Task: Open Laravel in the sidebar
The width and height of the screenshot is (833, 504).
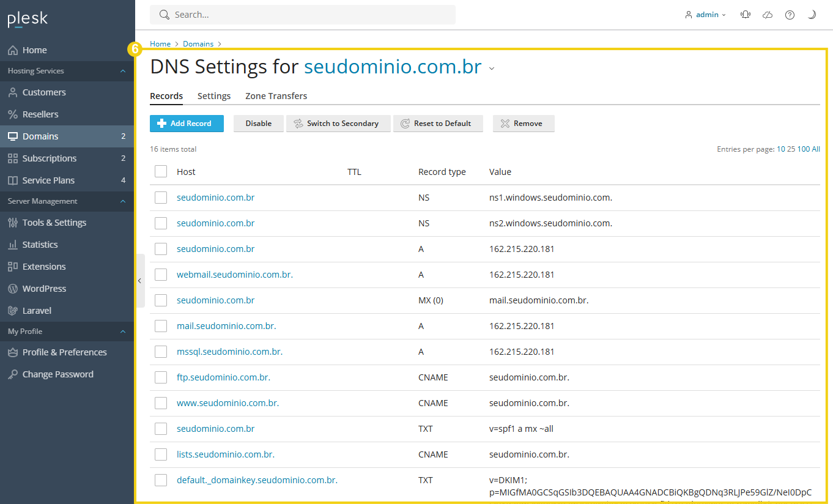Action: point(37,311)
